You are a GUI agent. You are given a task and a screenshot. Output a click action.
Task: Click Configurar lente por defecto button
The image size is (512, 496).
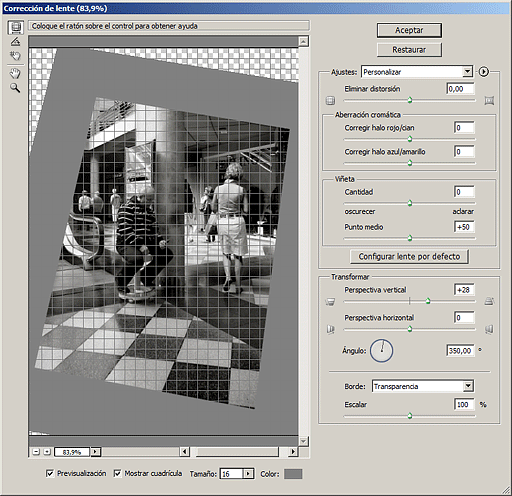(409, 256)
